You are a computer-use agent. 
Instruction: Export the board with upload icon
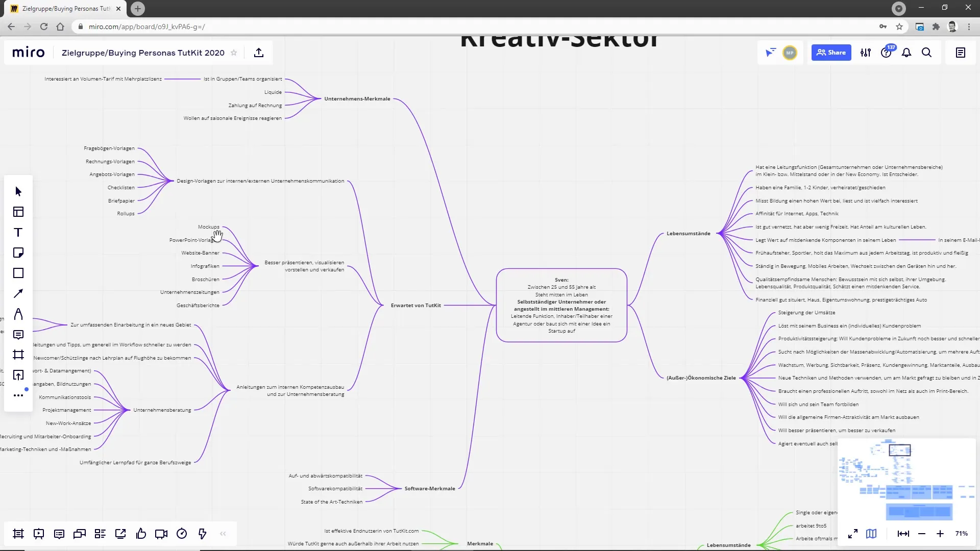tap(259, 53)
